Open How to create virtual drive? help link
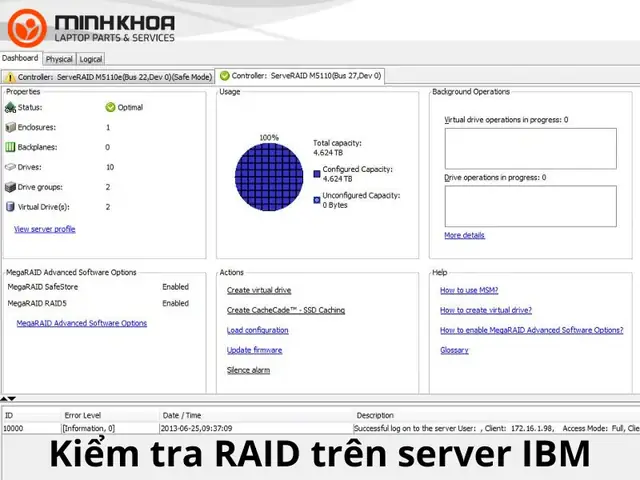Image resolution: width=640 pixels, height=480 pixels. click(x=486, y=310)
